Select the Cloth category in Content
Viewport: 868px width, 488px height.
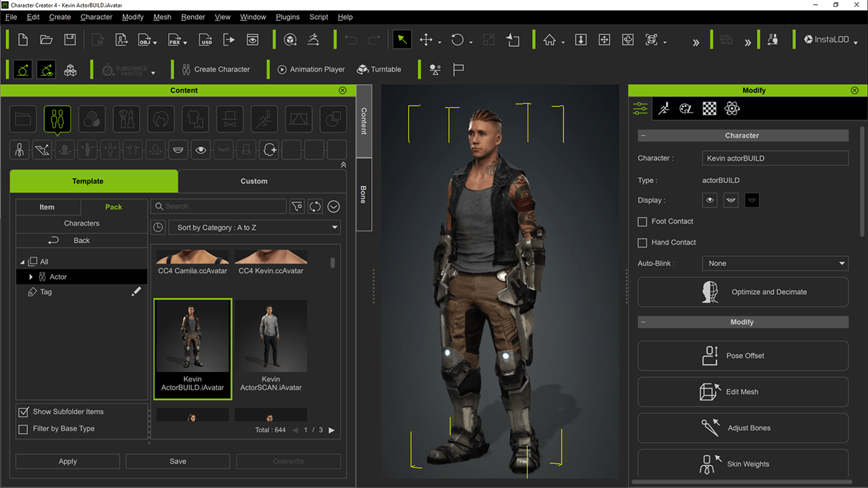pos(195,119)
